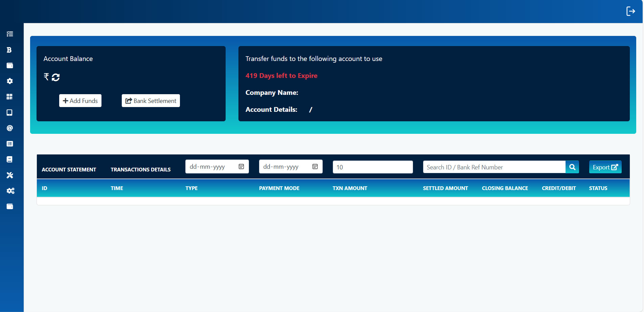Click the search magnifier button

572,167
